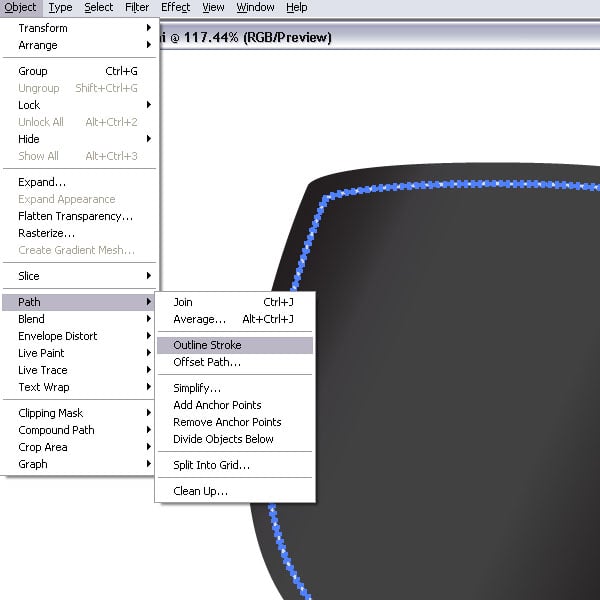Choose Simplify from the Path submenu
Image resolution: width=600 pixels, height=600 pixels.
point(197,388)
